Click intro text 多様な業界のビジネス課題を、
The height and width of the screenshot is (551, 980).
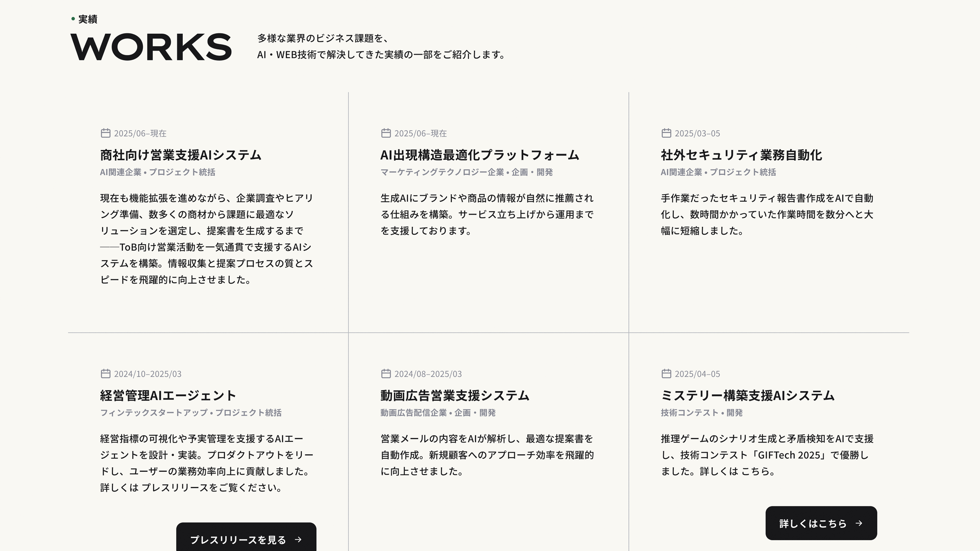(323, 38)
